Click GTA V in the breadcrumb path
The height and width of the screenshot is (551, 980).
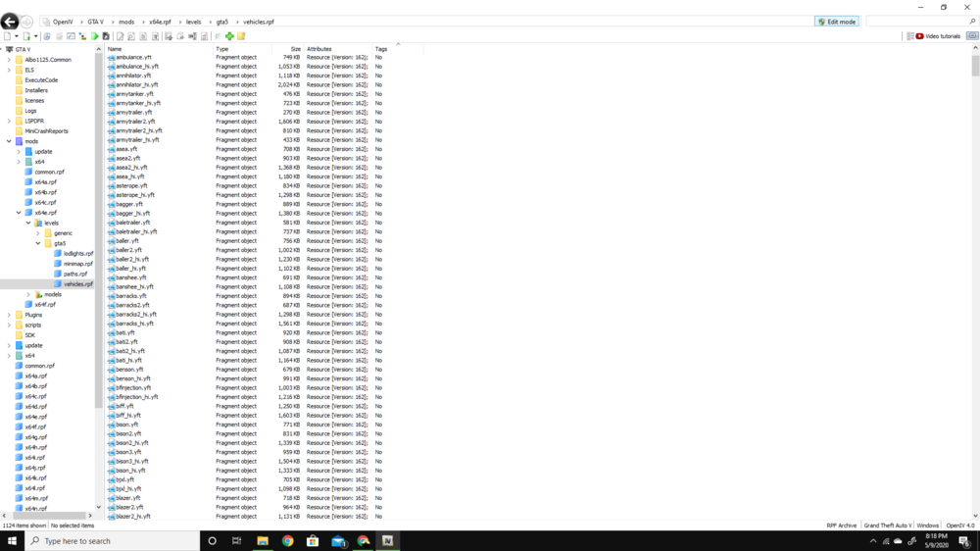tap(96, 22)
